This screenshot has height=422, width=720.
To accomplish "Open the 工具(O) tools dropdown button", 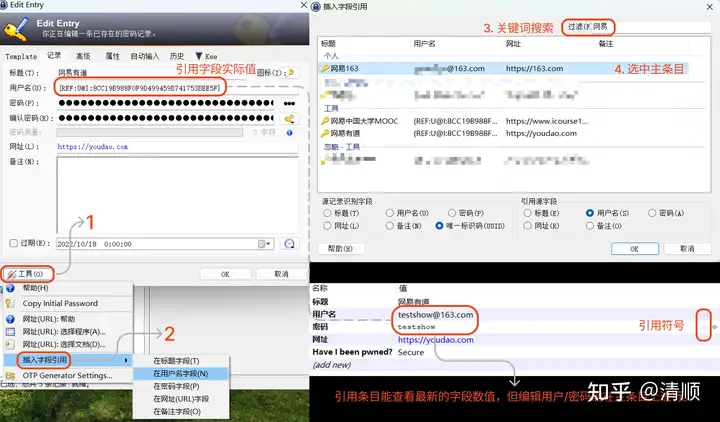I will tap(26, 274).
